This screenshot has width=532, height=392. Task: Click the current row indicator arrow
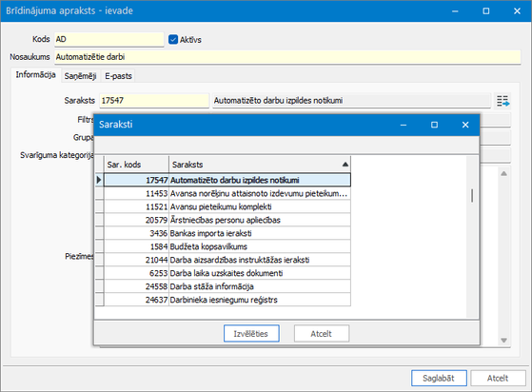(99, 180)
